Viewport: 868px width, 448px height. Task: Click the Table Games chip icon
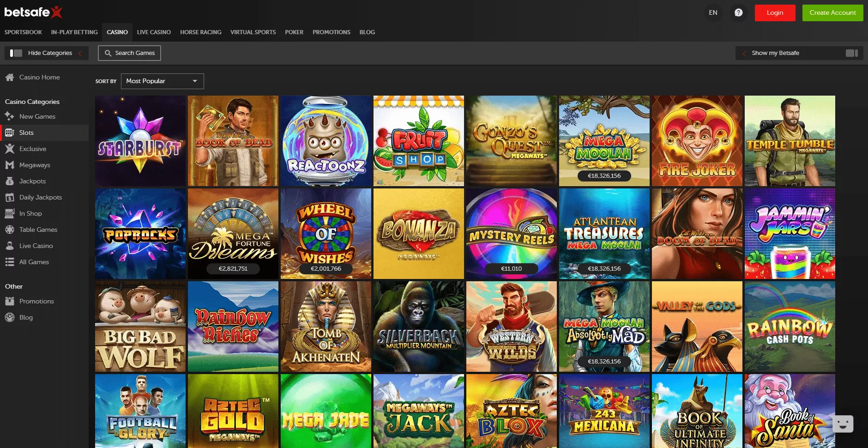click(9, 230)
